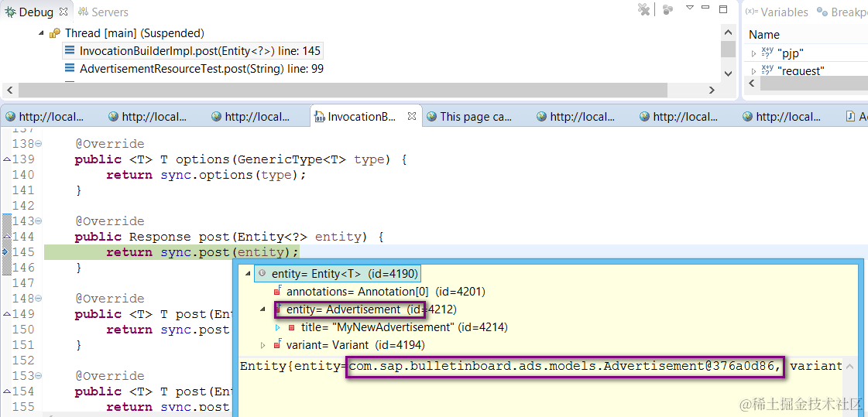
Task: Click Remove All Terminated Launches icon
Action: (643, 9)
